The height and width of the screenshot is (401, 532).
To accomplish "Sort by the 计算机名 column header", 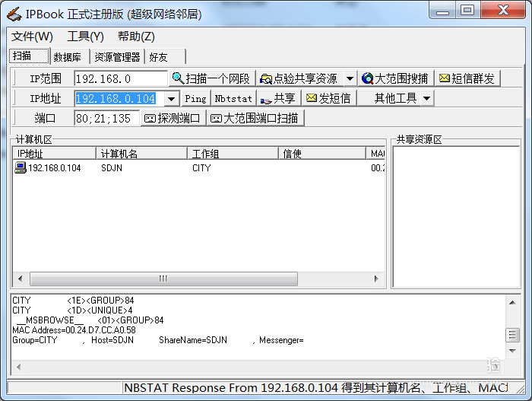I will point(141,154).
